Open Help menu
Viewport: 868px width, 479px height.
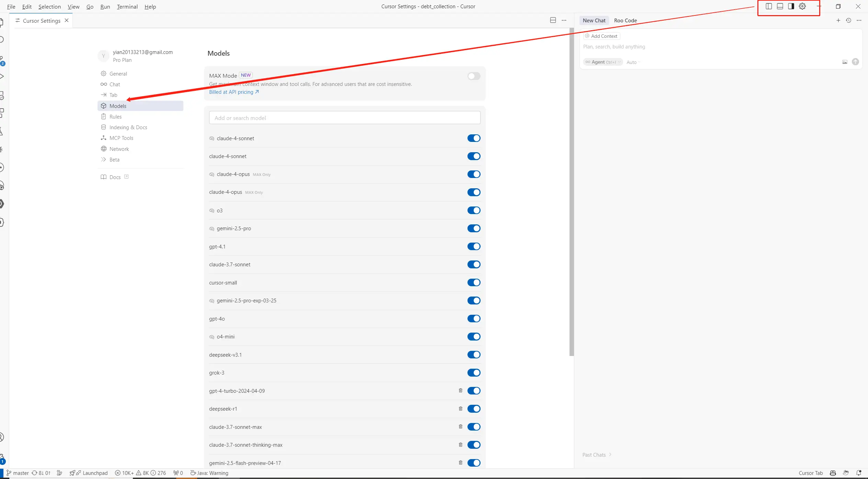point(150,7)
